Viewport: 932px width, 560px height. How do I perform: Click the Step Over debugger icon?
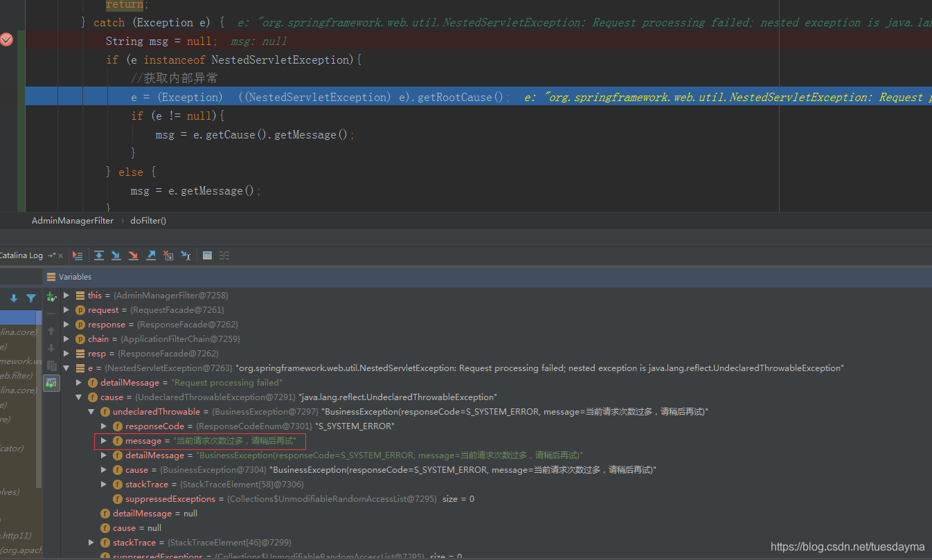pos(99,255)
